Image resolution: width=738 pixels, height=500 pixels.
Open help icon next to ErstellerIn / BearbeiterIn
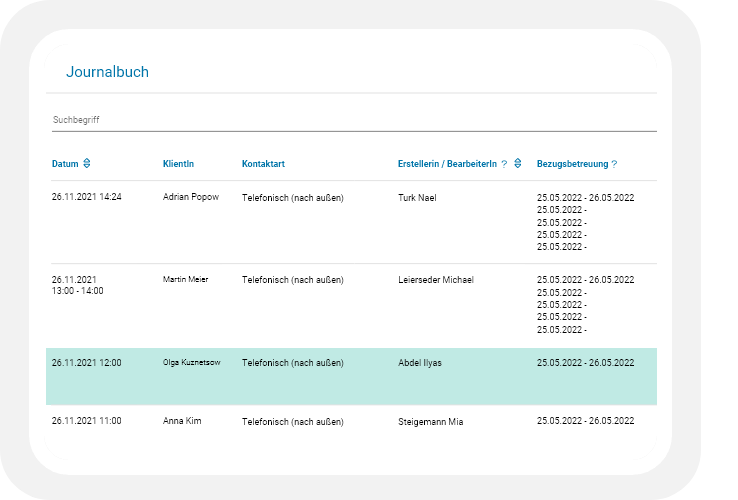[504, 164]
